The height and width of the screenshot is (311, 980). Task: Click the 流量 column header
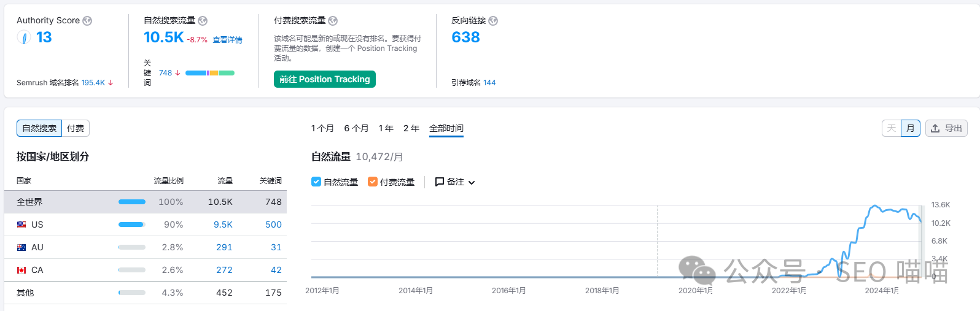[225, 181]
